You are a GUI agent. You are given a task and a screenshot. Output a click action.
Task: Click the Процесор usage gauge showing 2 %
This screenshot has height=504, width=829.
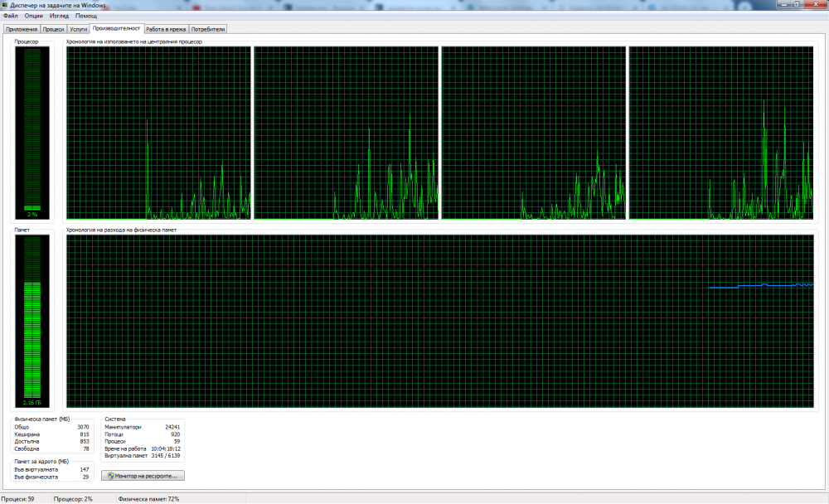[32, 133]
